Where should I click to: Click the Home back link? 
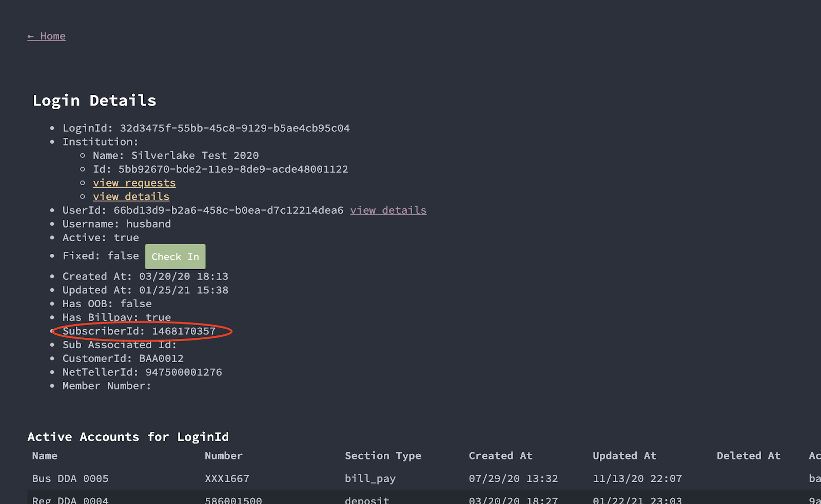[47, 36]
